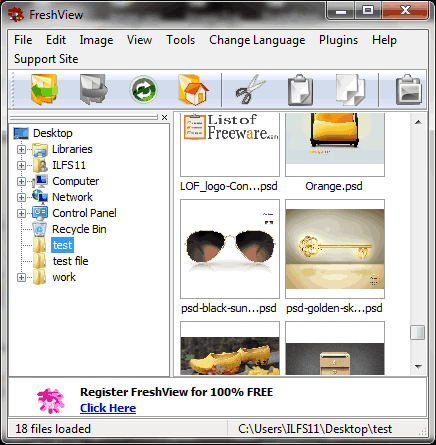Click the scissors cut icon
This screenshot has width=436, height=445.
(x=250, y=89)
